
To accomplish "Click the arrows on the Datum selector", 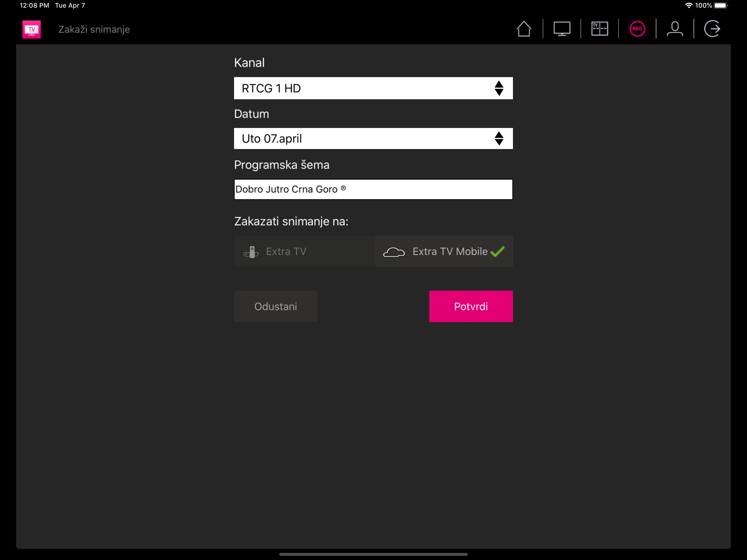I will [499, 138].
